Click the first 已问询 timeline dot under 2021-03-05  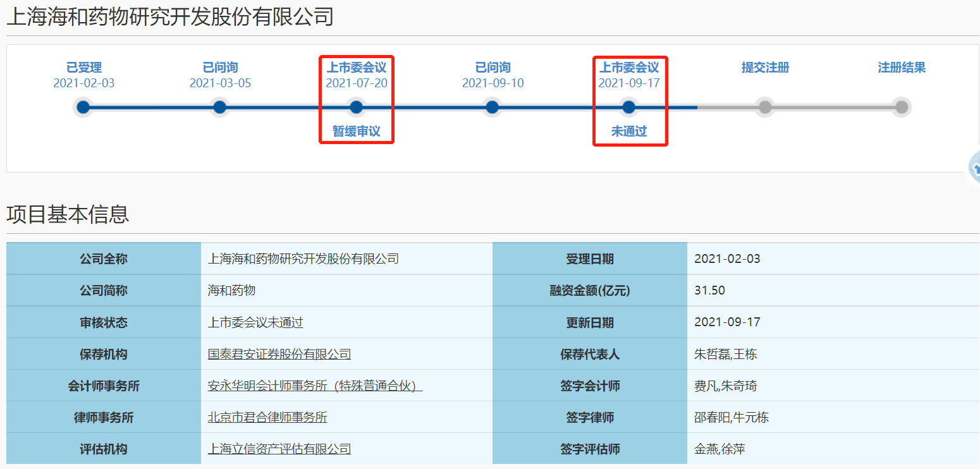click(219, 107)
